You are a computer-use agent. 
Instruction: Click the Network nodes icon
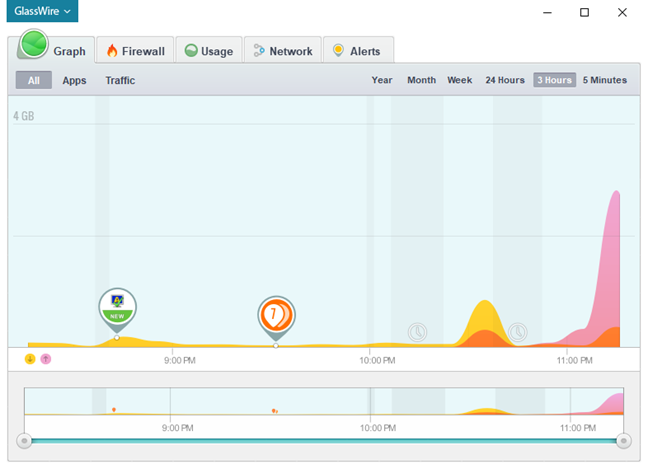[259, 50]
